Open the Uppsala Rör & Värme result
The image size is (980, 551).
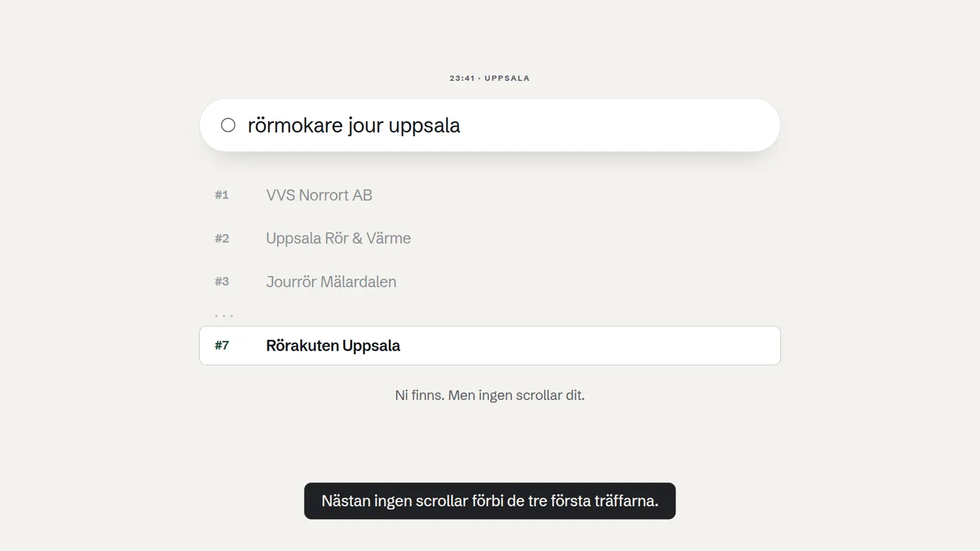tap(338, 238)
